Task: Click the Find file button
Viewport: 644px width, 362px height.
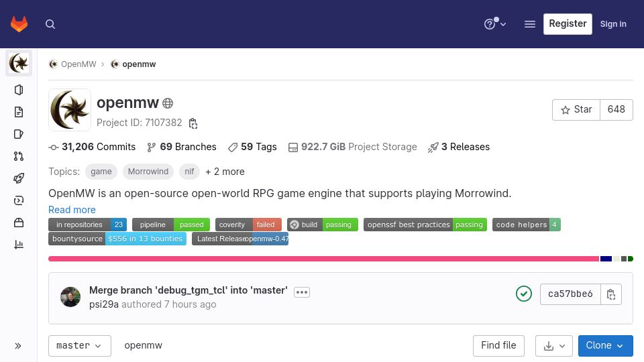Action: (498, 346)
